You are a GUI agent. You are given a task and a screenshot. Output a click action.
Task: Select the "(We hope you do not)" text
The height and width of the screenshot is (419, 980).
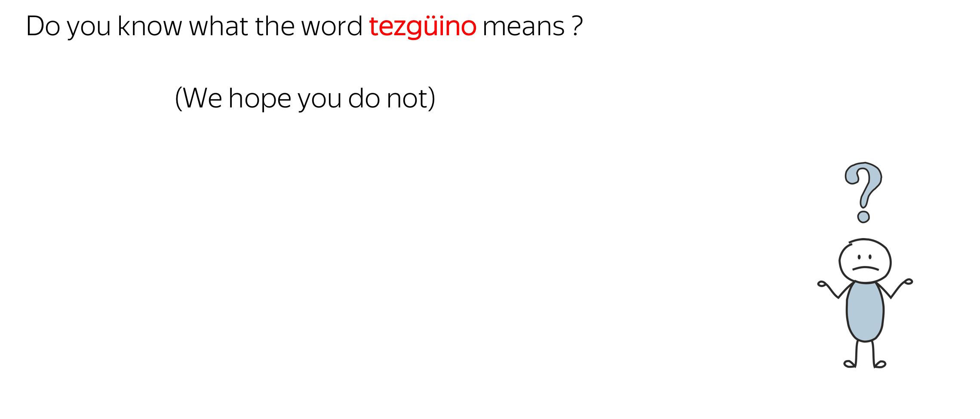pyautogui.click(x=305, y=99)
